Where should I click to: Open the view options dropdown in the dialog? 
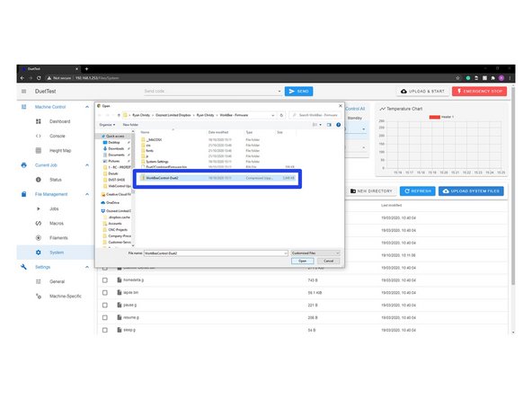(x=320, y=125)
